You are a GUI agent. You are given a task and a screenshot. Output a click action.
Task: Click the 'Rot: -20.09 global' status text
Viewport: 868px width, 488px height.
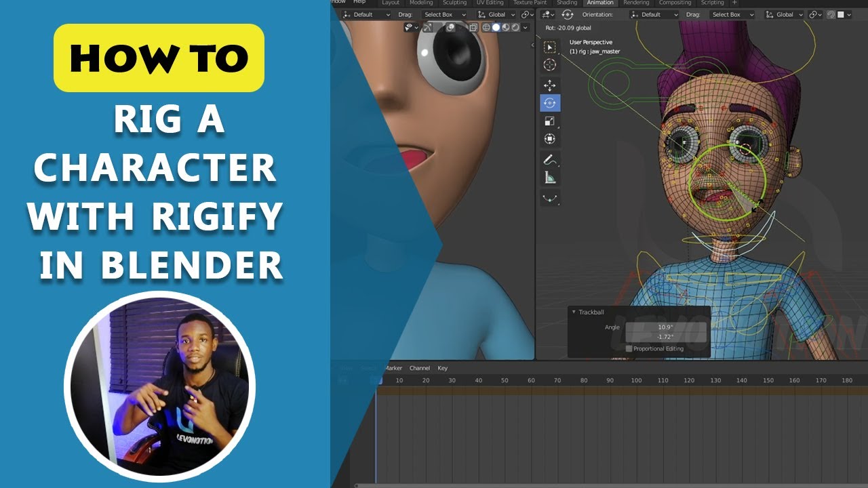pyautogui.click(x=568, y=28)
